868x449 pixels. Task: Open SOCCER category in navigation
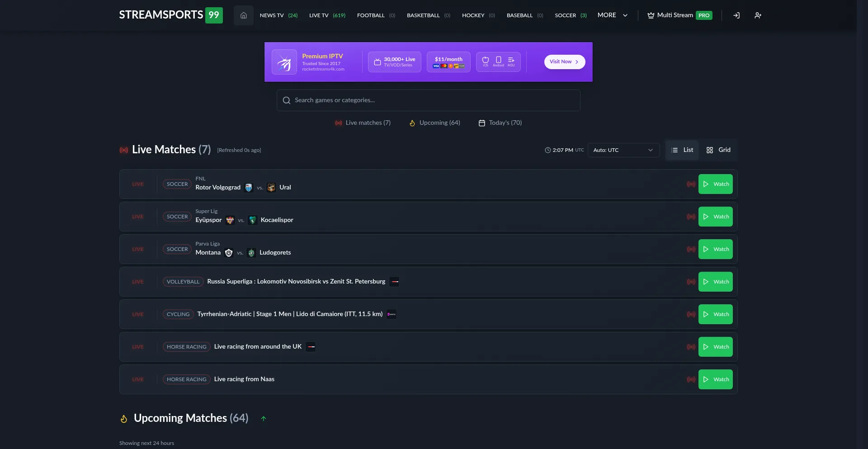[x=571, y=15]
